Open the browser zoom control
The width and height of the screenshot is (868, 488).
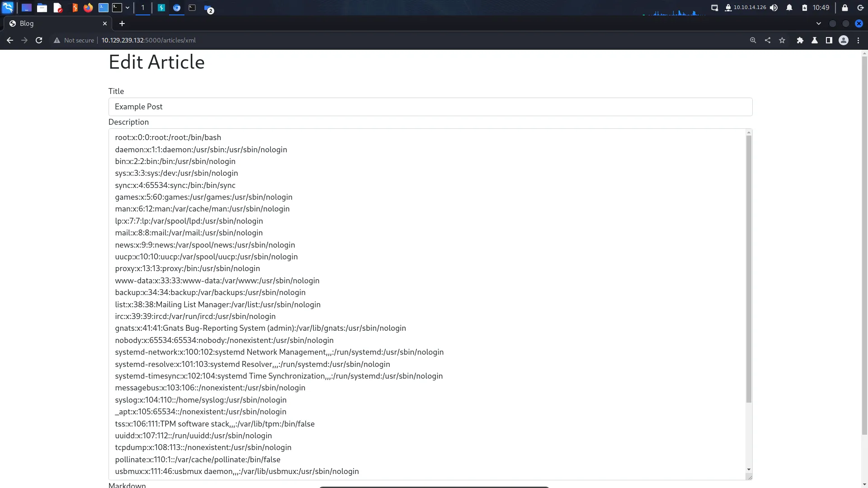pos(753,40)
